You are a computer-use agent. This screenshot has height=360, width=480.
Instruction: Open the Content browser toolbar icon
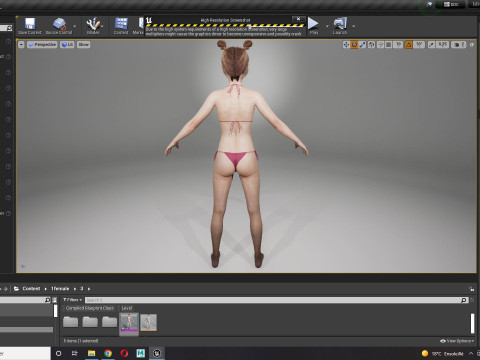(121, 26)
